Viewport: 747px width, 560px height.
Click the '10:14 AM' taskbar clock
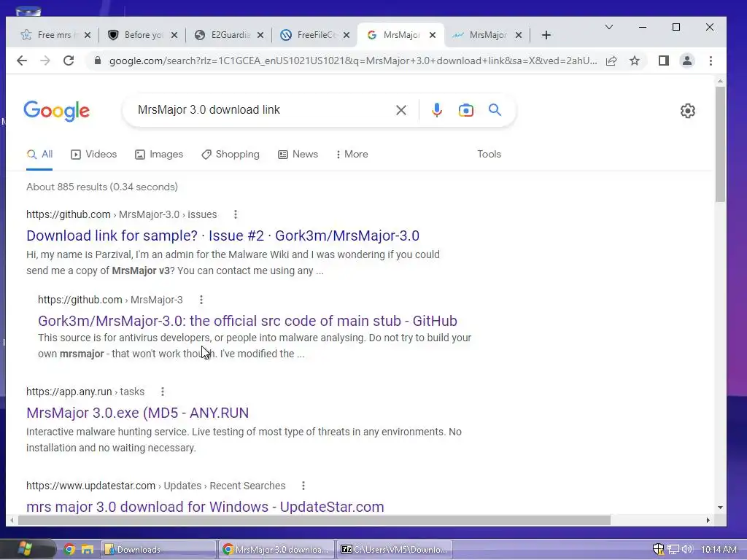pyautogui.click(x=719, y=550)
